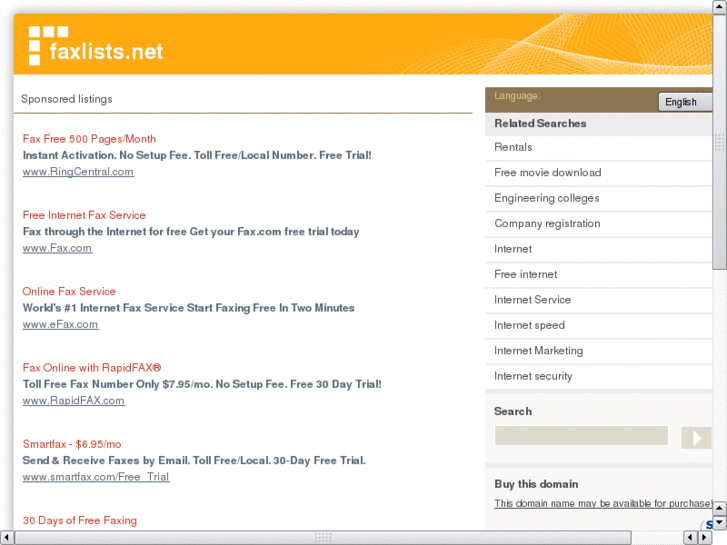Screen dimensions: 727x545
Task: Click the faxlists.net logo squares icon
Action: (x=48, y=45)
